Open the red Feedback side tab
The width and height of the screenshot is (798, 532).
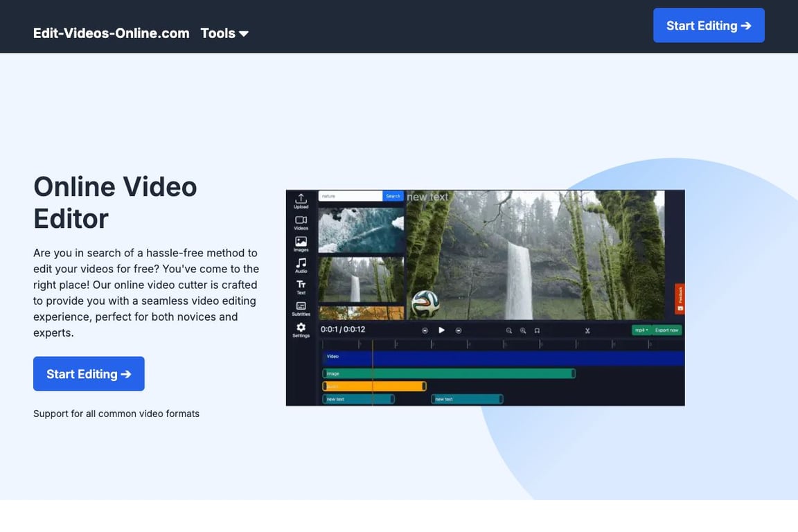click(x=680, y=299)
